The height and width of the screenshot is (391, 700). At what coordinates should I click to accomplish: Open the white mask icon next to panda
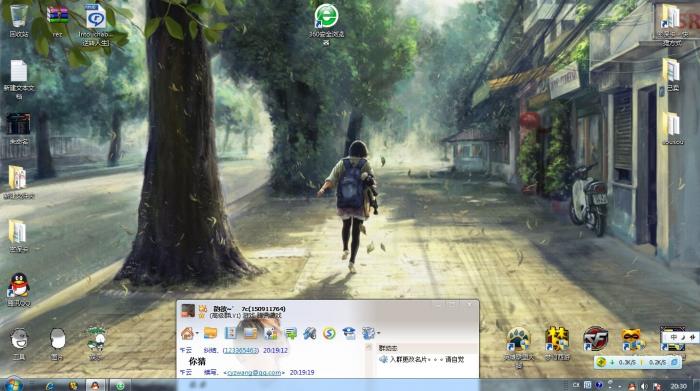click(57, 339)
